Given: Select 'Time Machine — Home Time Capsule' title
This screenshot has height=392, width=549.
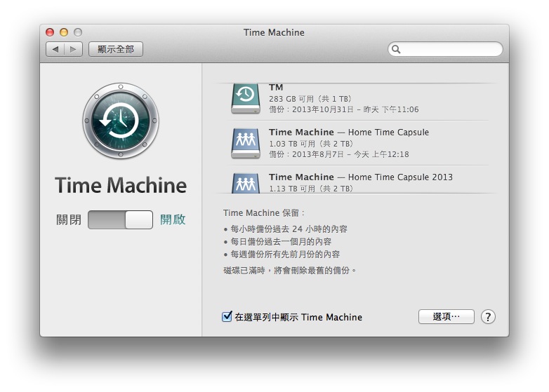Looking at the screenshot, I should (349, 132).
